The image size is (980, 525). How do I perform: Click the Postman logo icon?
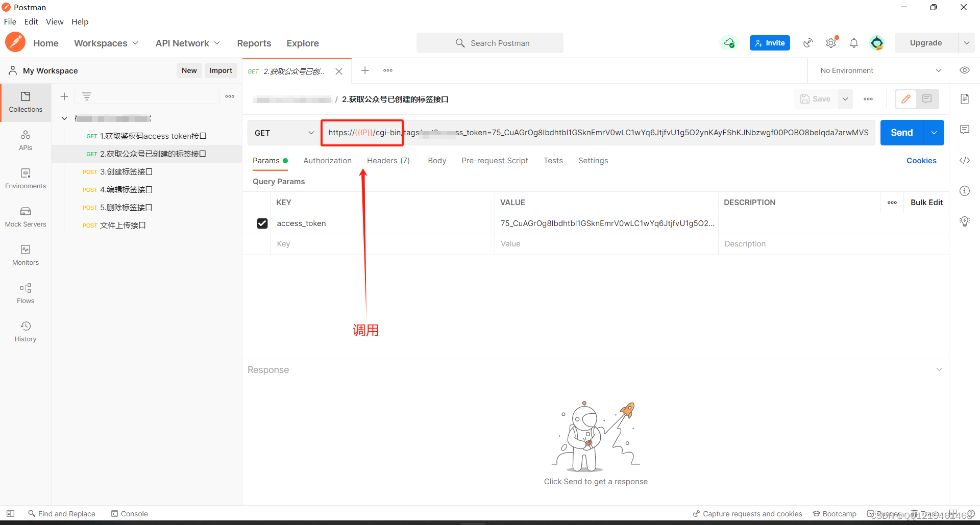point(15,42)
